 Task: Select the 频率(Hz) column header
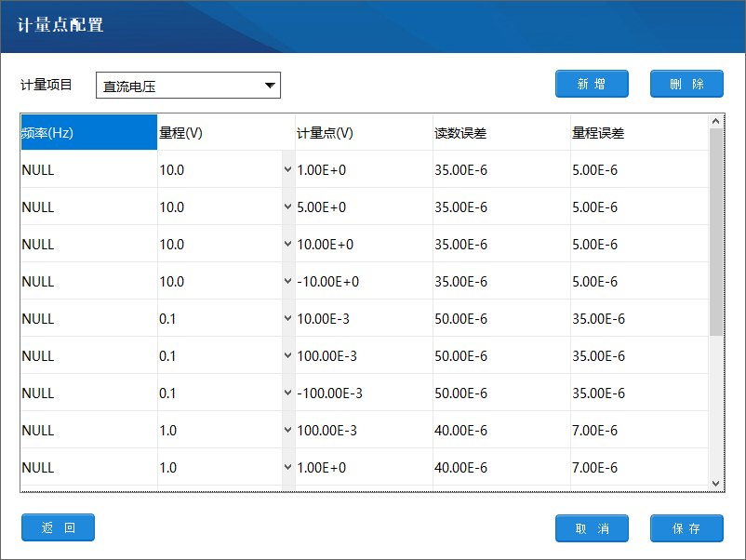[88, 133]
